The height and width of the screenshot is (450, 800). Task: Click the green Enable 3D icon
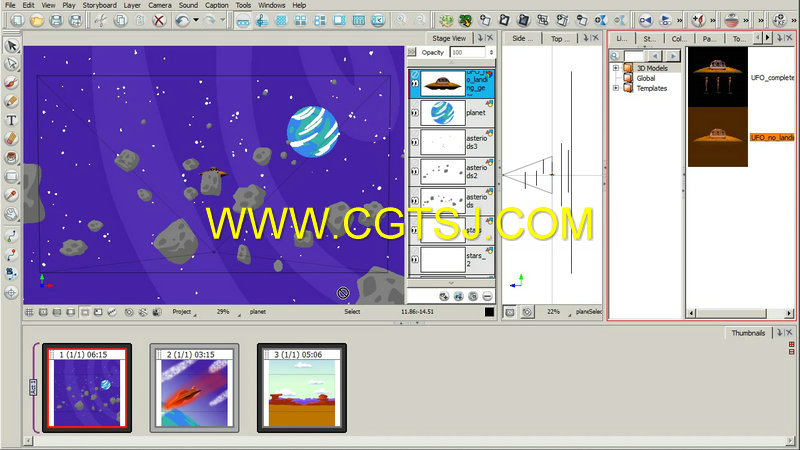point(446,20)
